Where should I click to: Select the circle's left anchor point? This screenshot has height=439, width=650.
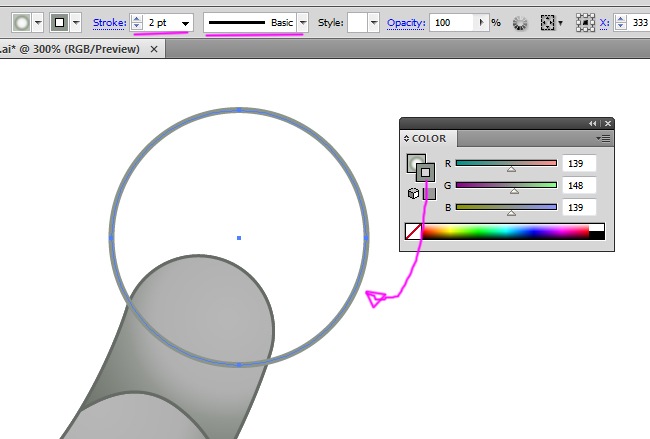[x=111, y=238]
